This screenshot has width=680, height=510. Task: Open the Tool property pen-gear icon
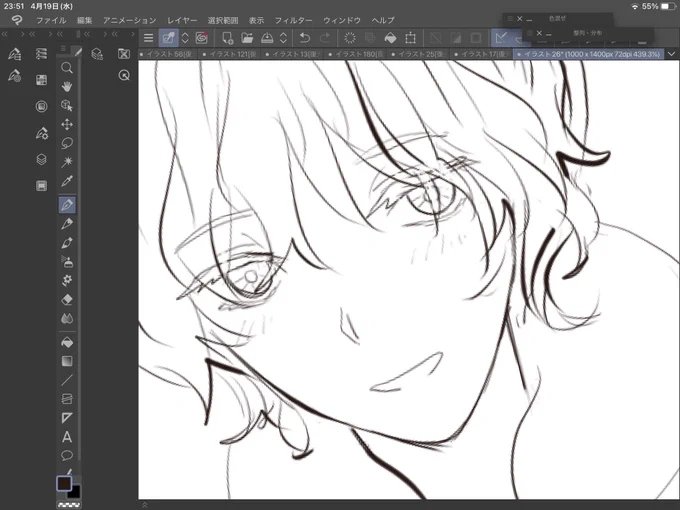tap(41, 133)
